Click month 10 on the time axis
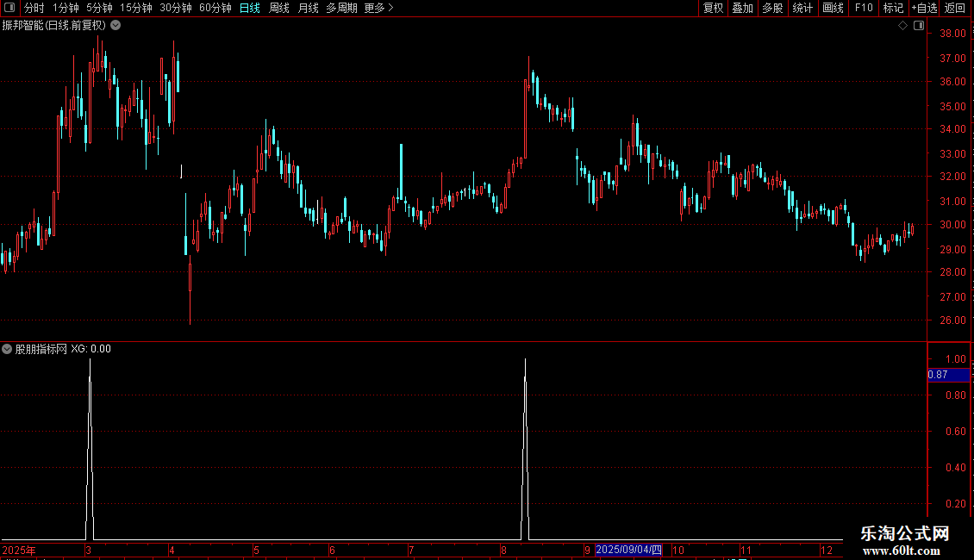974x560 pixels. (x=678, y=550)
